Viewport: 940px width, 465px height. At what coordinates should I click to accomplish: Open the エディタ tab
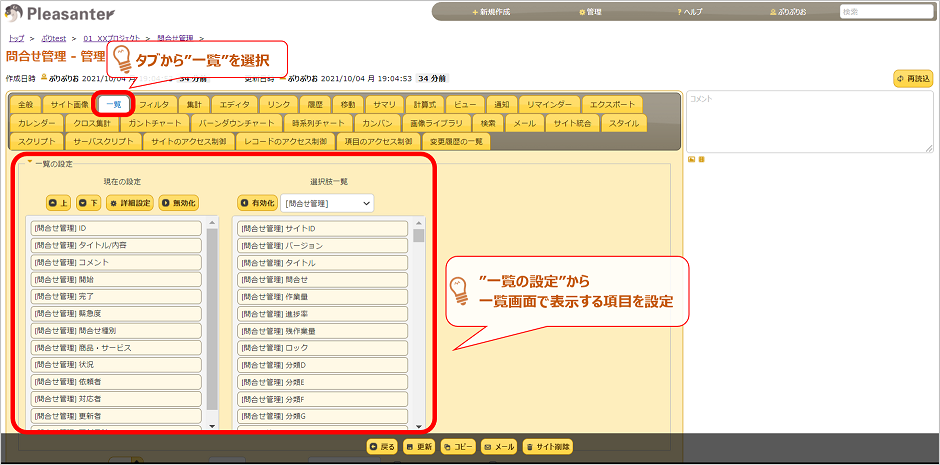click(x=234, y=104)
